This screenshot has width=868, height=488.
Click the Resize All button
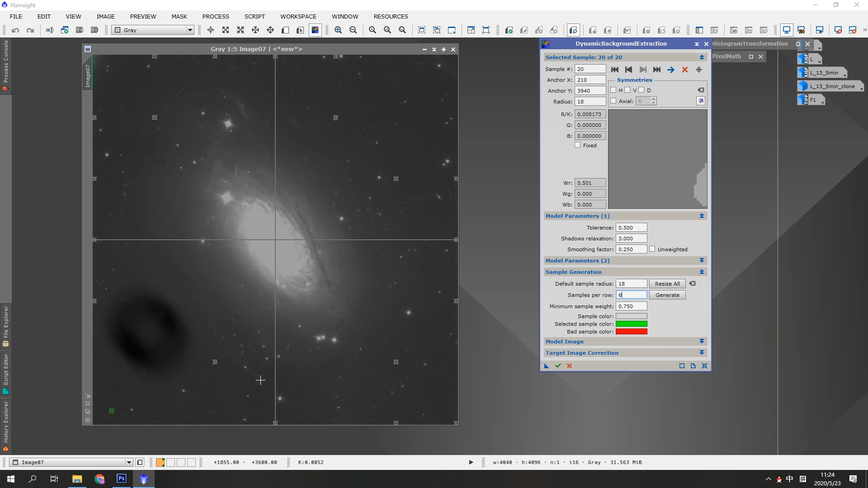pyautogui.click(x=667, y=284)
